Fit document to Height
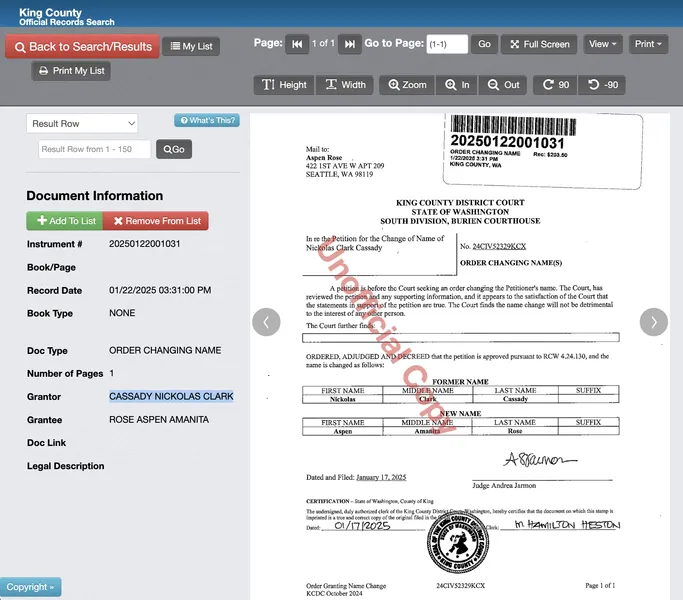Image resolution: width=683 pixels, height=600 pixels. pos(284,85)
